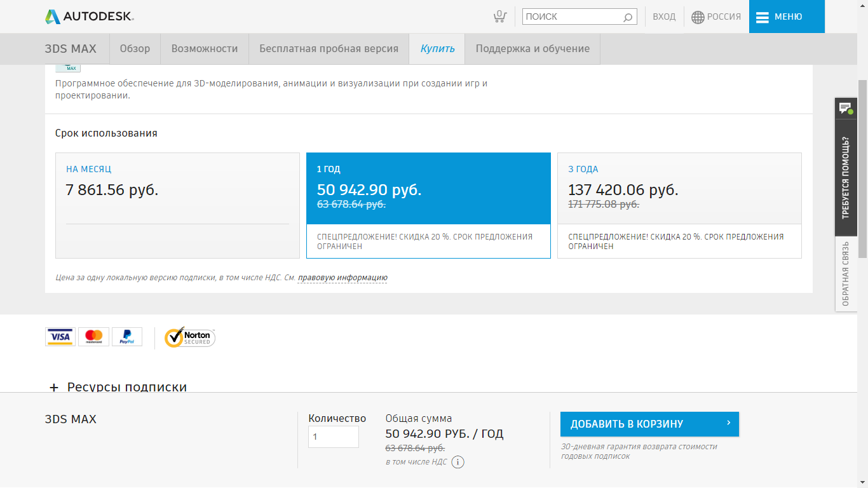Select the 3 ГОДА subscription term
The height and width of the screenshot is (488, 868).
pos(679,205)
